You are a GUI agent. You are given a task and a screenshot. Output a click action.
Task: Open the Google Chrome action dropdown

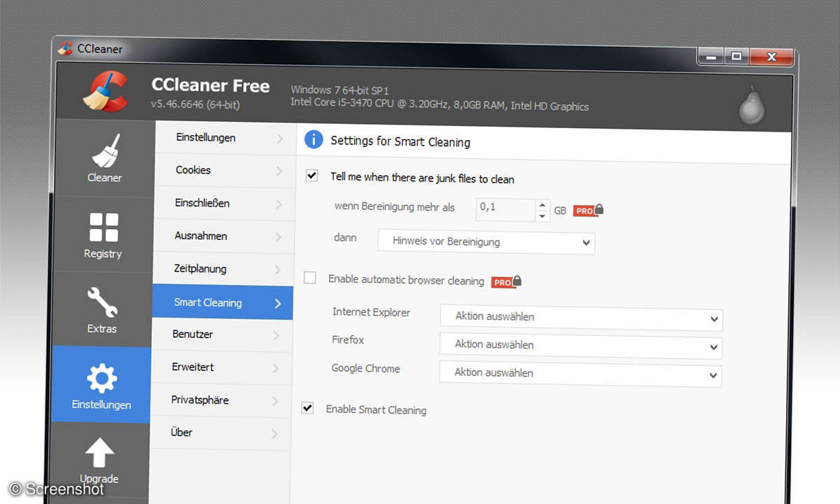580,373
